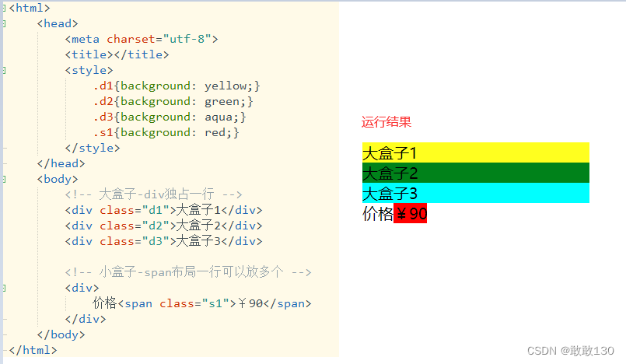Click the "green;" value in the code
The height and width of the screenshot is (364, 626).
(x=226, y=101)
